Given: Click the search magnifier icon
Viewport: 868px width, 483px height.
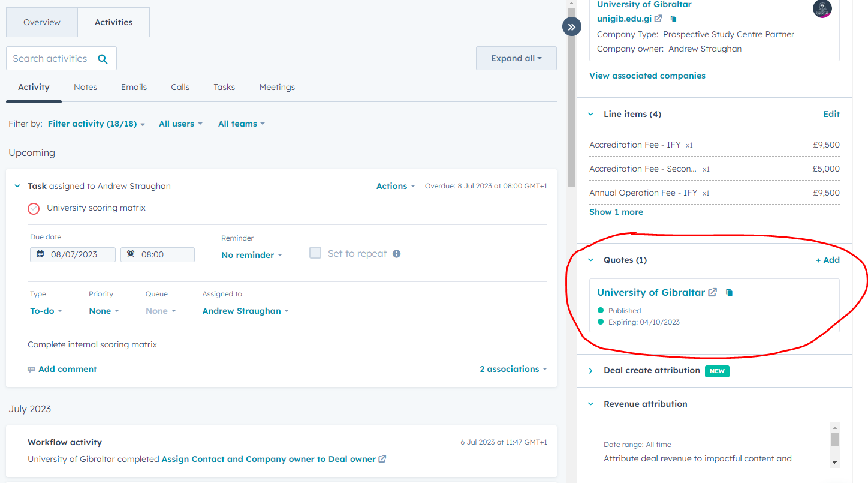Looking at the screenshot, I should click(103, 59).
